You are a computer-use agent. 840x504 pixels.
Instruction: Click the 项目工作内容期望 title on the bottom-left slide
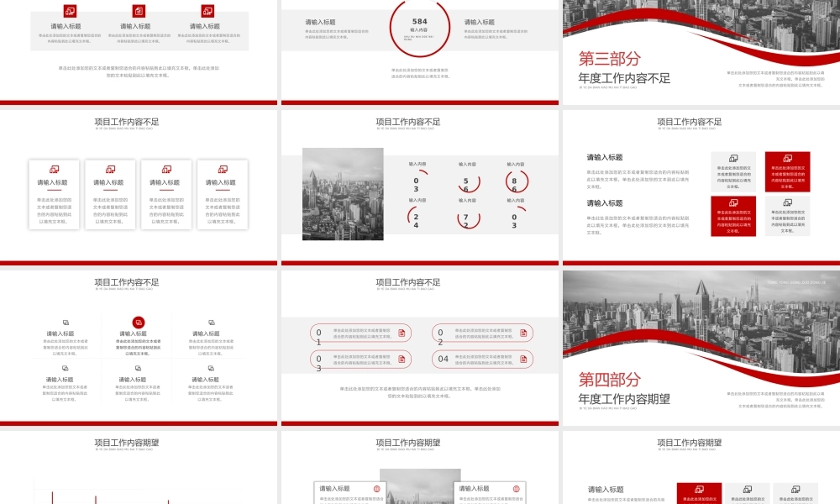(x=127, y=443)
